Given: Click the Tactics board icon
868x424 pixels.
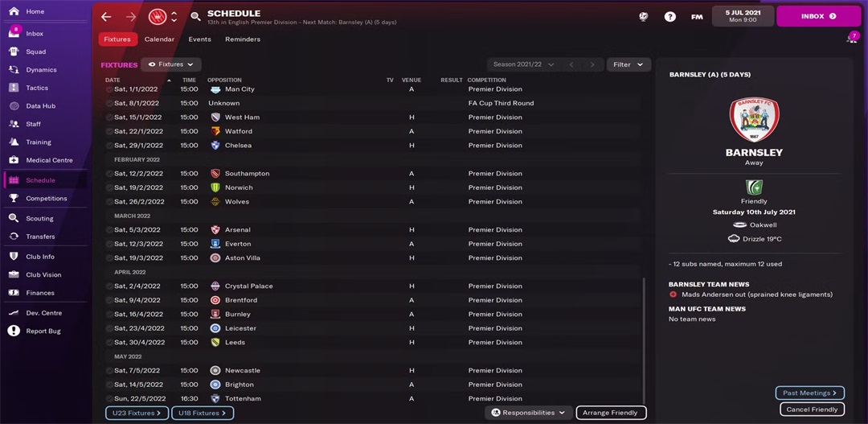Looking at the screenshot, I should tap(14, 88).
